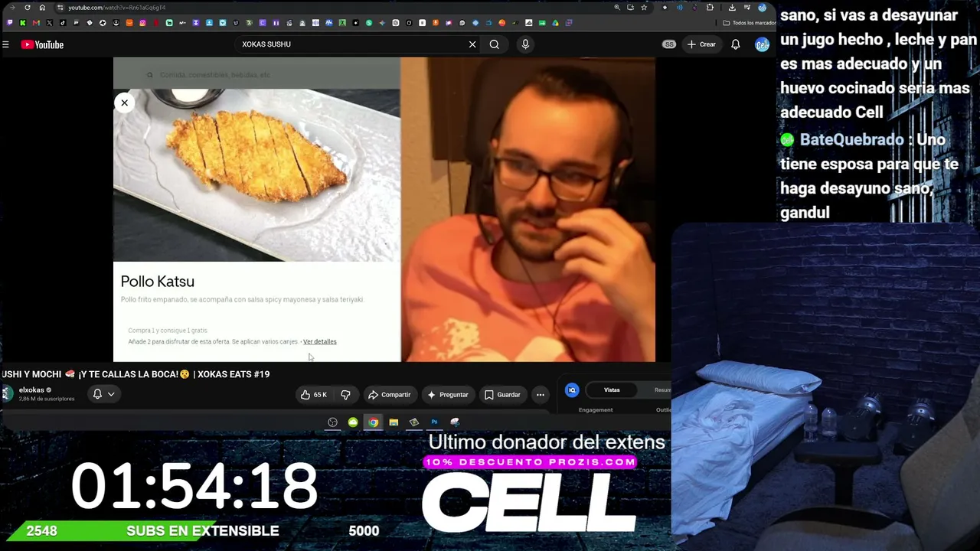Open the elxokas channel avatar
Viewport: 980px width, 551px height.
(x=7, y=393)
